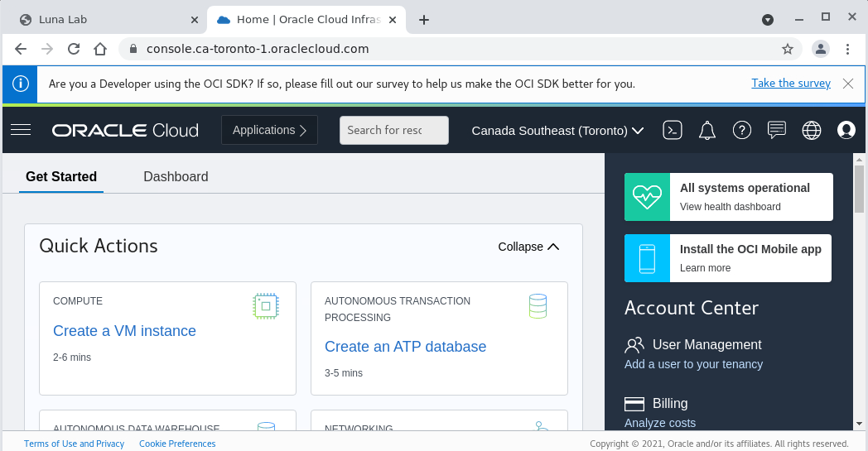The height and width of the screenshot is (451, 868).
Task: Open the tab search down arrow
Action: [x=768, y=20]
